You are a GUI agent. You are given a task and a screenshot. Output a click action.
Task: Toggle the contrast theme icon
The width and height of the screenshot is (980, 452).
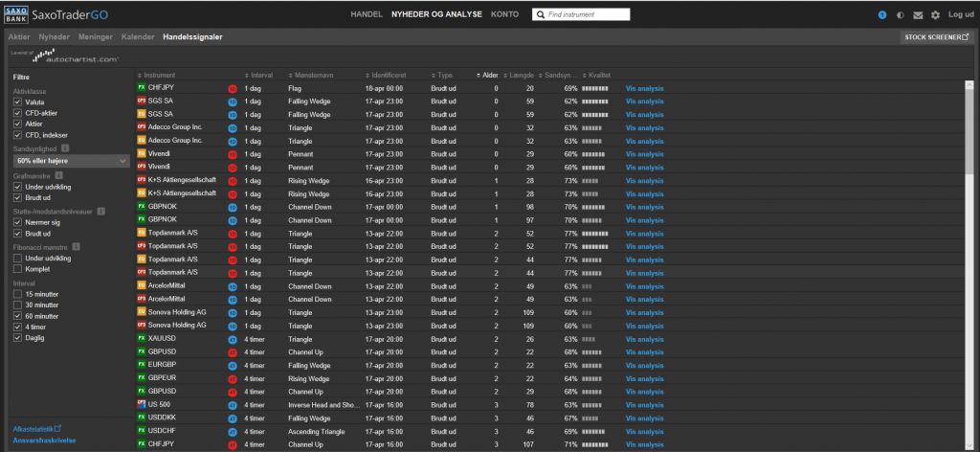[x=900, y=15]
